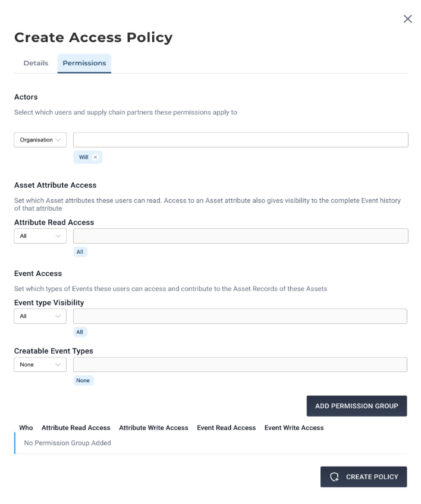Viewport: 421px width, 504px height.
Task: Close the Create Access Policy dialog
Action: [407, 19]
